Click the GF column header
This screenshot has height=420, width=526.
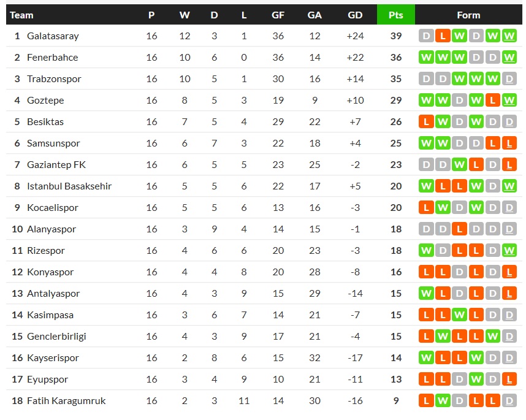coord(278,15)
